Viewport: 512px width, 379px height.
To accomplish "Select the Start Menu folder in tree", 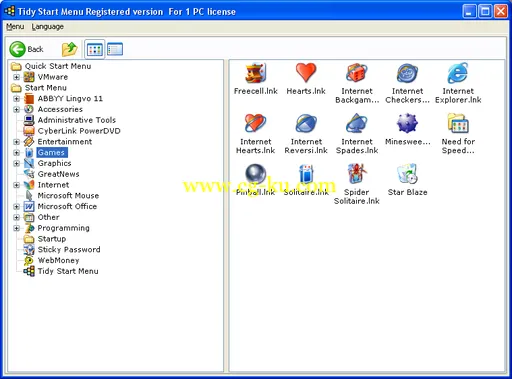I will 46,88.
